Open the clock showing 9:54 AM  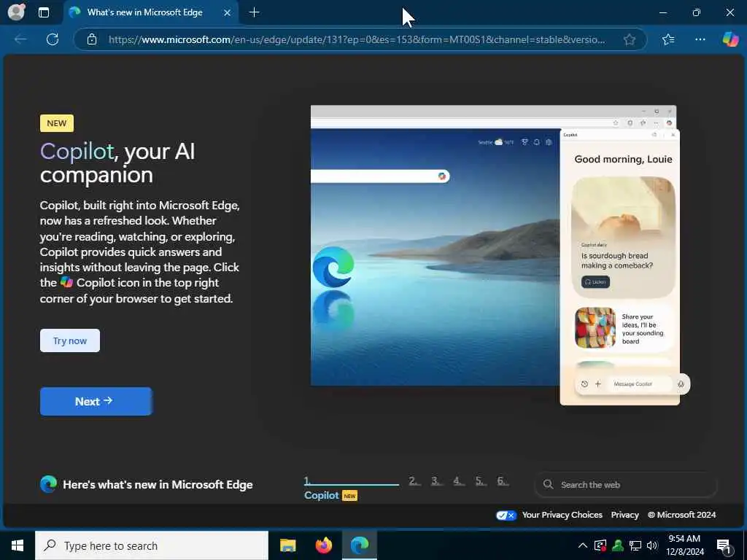pyautogui.click(x=684, y=545)
